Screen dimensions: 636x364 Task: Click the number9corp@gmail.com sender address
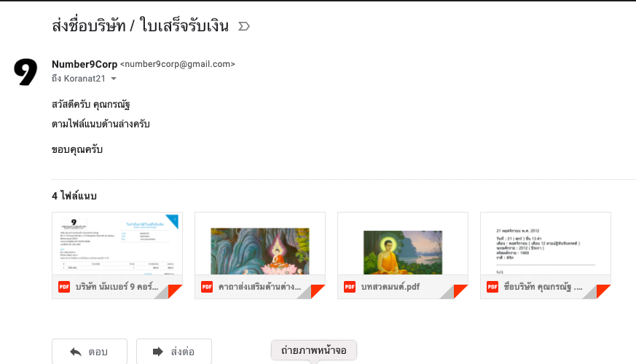(178, 64)
